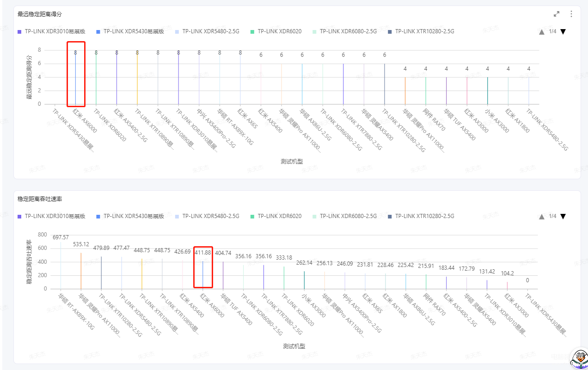Viewport: 588px width, 370px height.
Task: Click the 426.69 value label in throughput chart
Action: (x=182, y=252)
